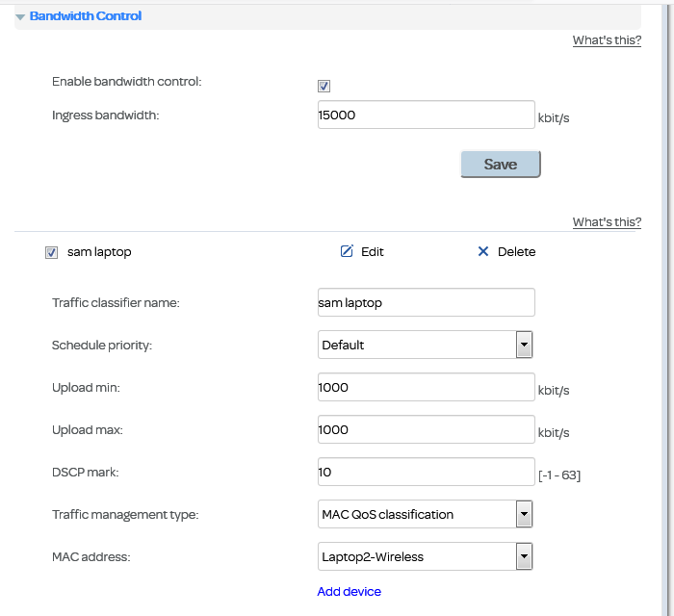The image size is (674, 616).
Task: Click the Upload min input field
Action: tap(426, 387)
